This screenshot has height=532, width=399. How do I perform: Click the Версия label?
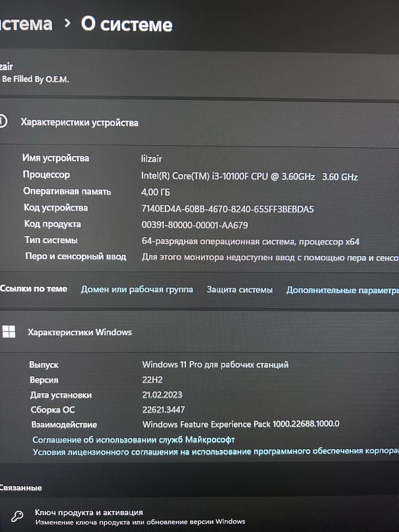tap(44, 380)
